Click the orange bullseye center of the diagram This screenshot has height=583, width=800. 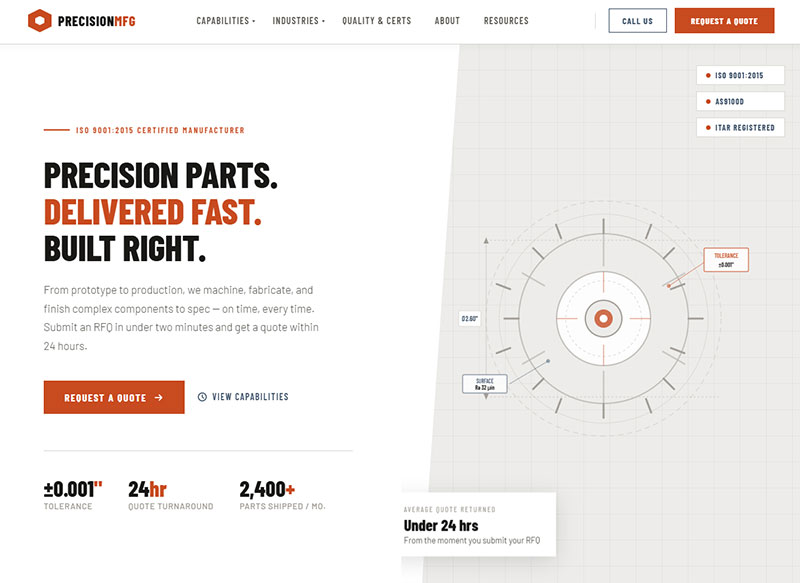click(603, 318)
